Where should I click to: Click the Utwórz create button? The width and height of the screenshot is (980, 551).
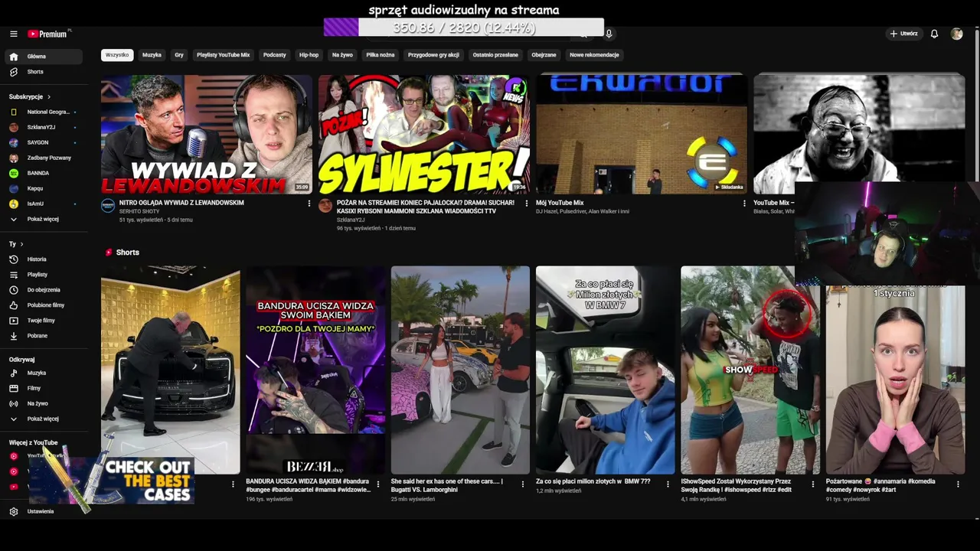[904, 34]
